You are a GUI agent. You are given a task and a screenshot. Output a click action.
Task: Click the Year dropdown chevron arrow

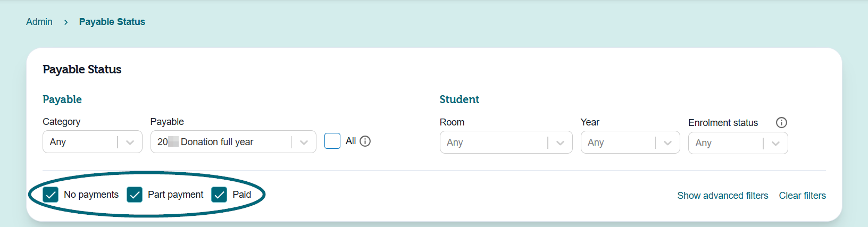point(668,142)
